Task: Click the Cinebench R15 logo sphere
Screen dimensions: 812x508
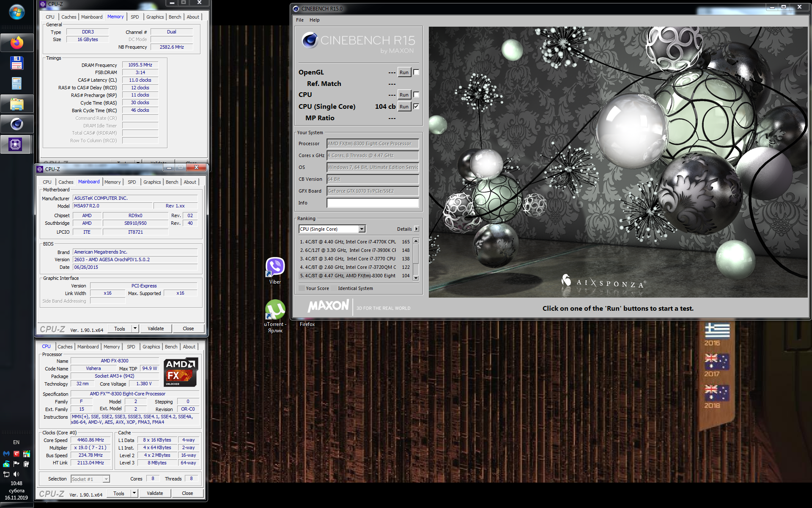Action: tap(310, 40)
